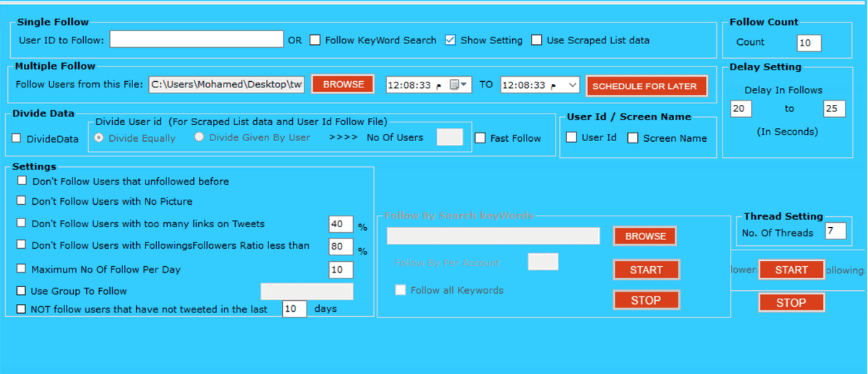Click START in Follow By Search KeyWords
The width and height of the screenshot is (868, 374).
pyautogui.click(x=646, y=270)
